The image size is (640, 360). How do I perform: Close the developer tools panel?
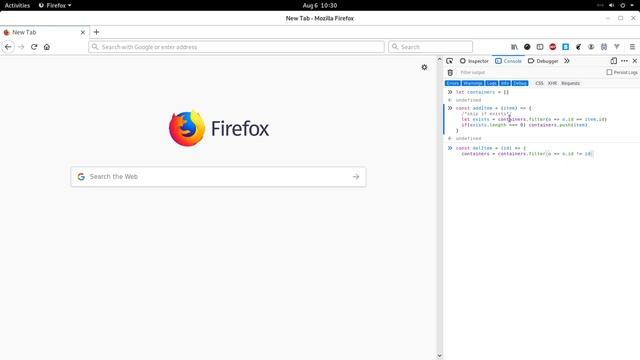tap(635, 61)
